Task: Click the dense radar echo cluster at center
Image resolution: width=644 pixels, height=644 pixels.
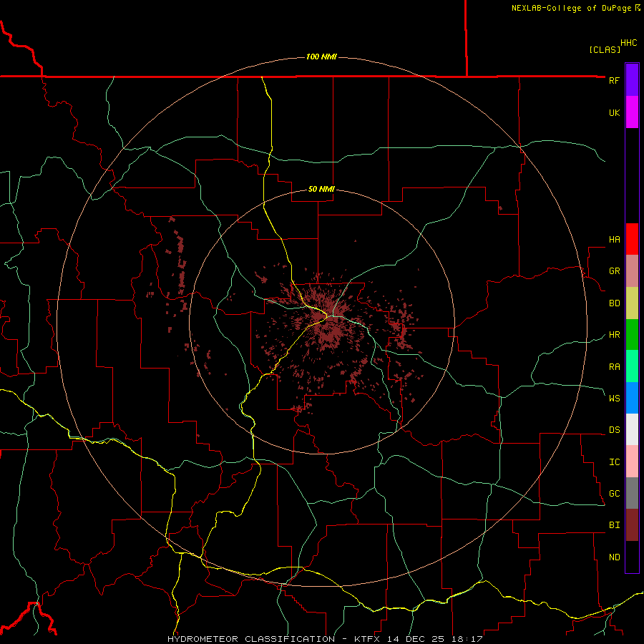Action: coord(326,323)
